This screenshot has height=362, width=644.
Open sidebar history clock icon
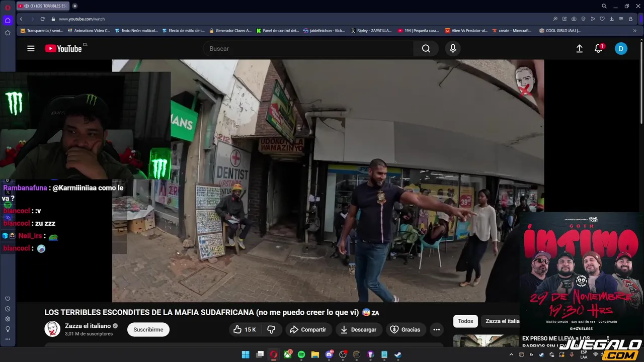8,309
